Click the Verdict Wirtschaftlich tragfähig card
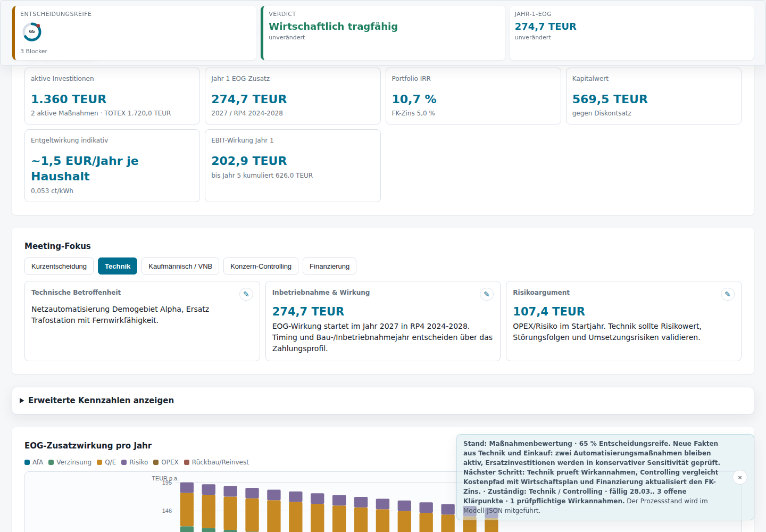Viewport: 766px width, 532px height. (383, 33)
